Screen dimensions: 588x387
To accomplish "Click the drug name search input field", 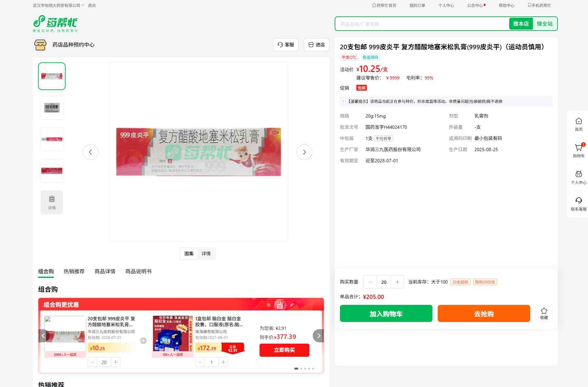I will (x=422, y=24).
